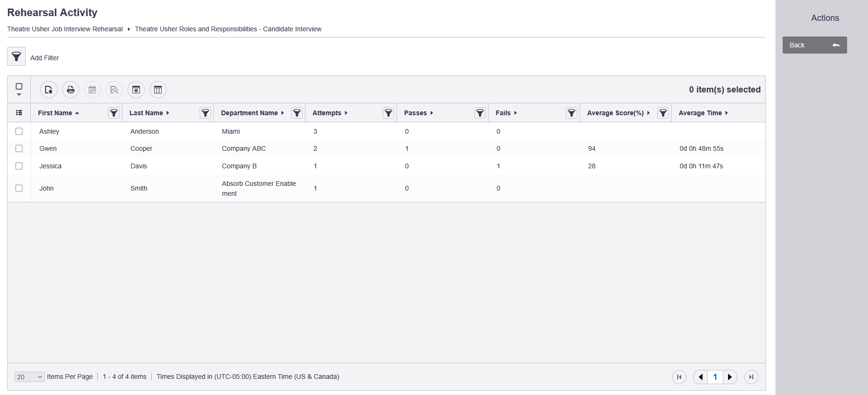
Task: Click the Back button in Actions panel
Action: click(814, 45)
